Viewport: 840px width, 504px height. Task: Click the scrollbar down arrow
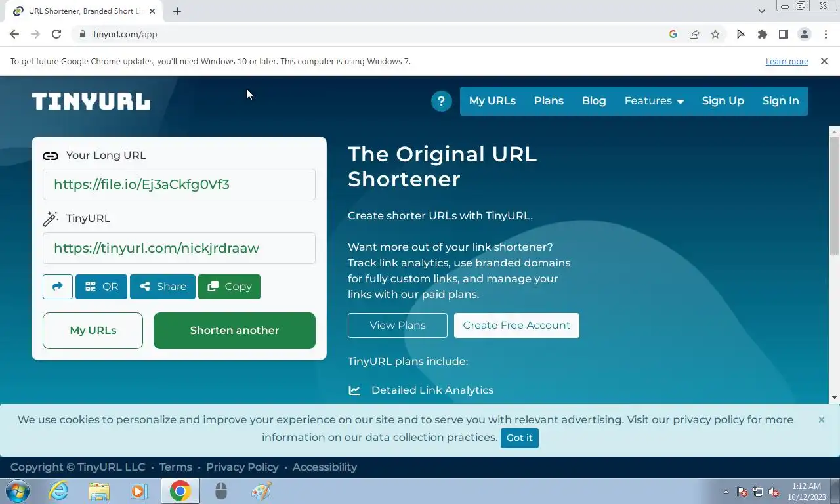click(834, 398)
